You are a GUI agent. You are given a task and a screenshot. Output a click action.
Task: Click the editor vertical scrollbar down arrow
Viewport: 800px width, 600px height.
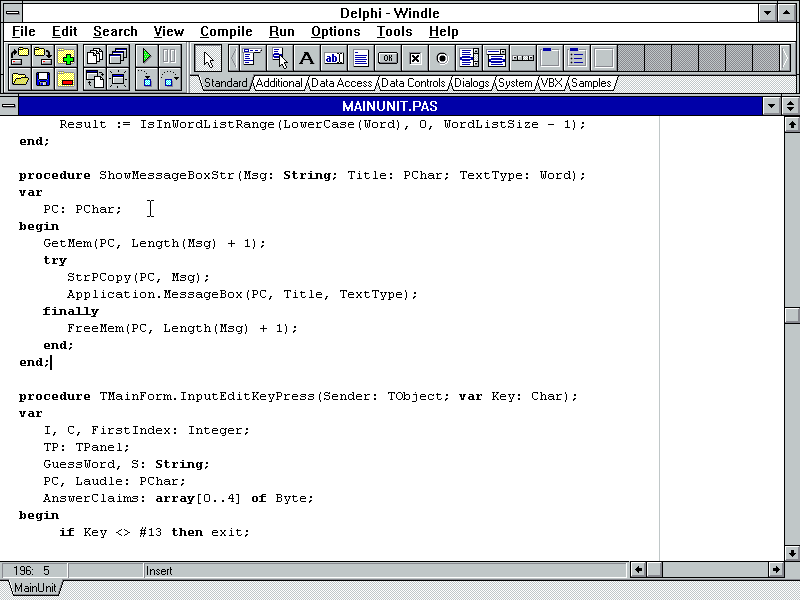pyautogui.click(x=792, y=553)
